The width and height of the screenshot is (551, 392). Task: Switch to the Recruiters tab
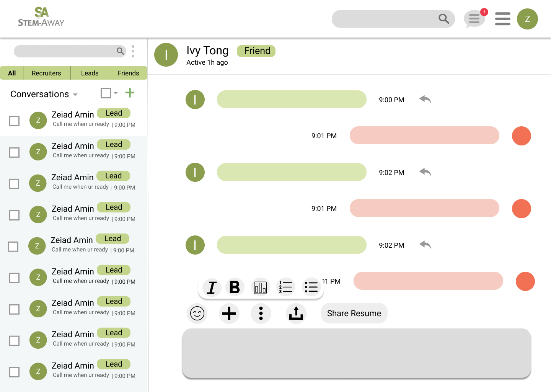pyautogui.click(x=46, y=73)
